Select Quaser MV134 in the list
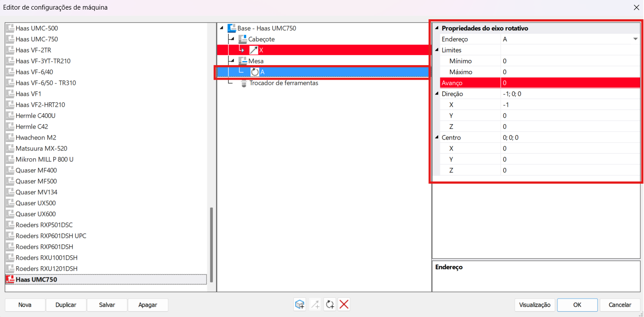 click(x=36, y=192)
